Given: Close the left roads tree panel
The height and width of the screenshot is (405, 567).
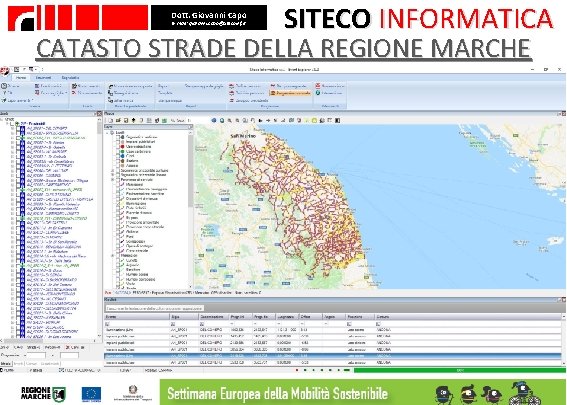Looking at the screenshot, I should click(x=99, y=114).
